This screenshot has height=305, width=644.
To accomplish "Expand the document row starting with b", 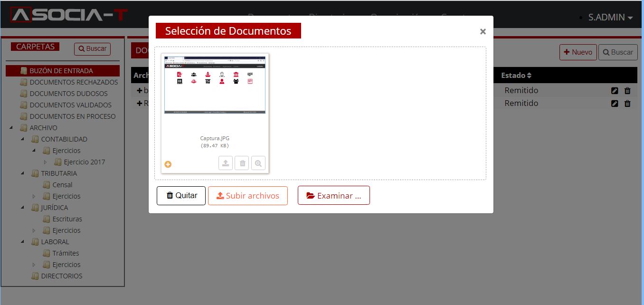I will pos(140,90).
